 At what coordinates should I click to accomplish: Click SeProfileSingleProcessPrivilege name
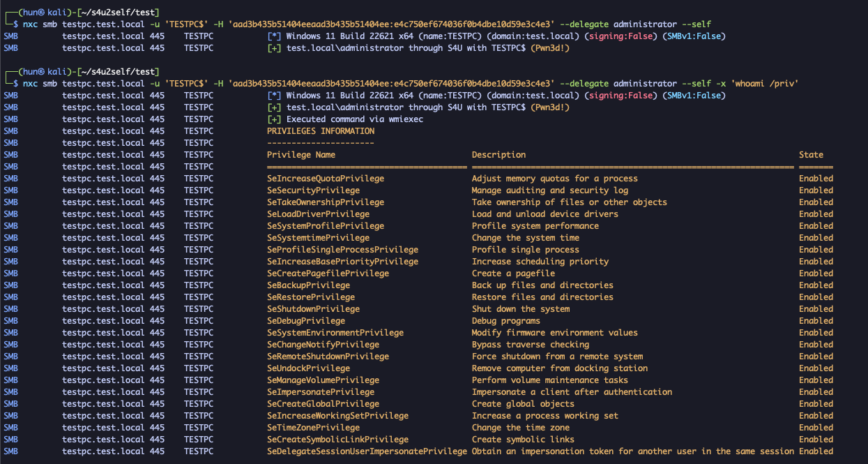(x=343, y=250)
